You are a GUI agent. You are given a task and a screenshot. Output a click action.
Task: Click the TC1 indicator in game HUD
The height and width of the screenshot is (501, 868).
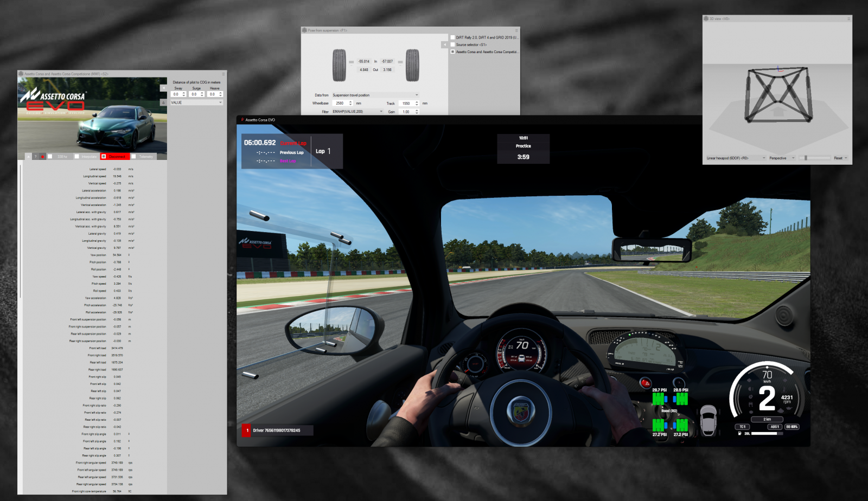coord(742,427)
